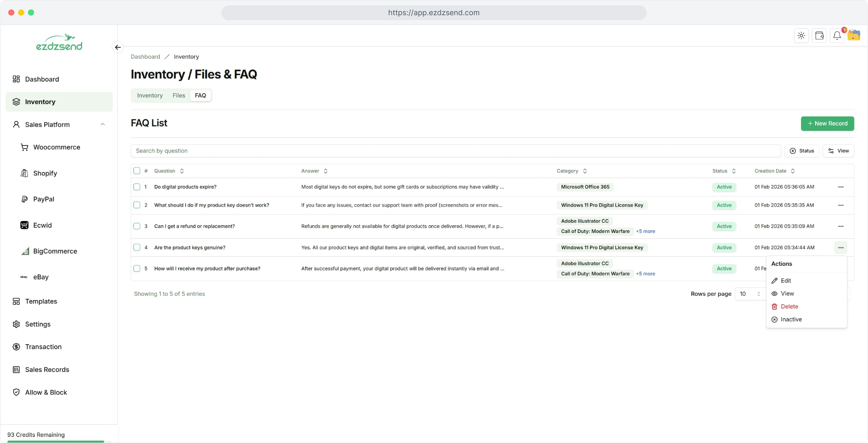Viewport: 868px width, 443px height.
Task: Click the user avatar in top-right corner
Action: [854, 35]
